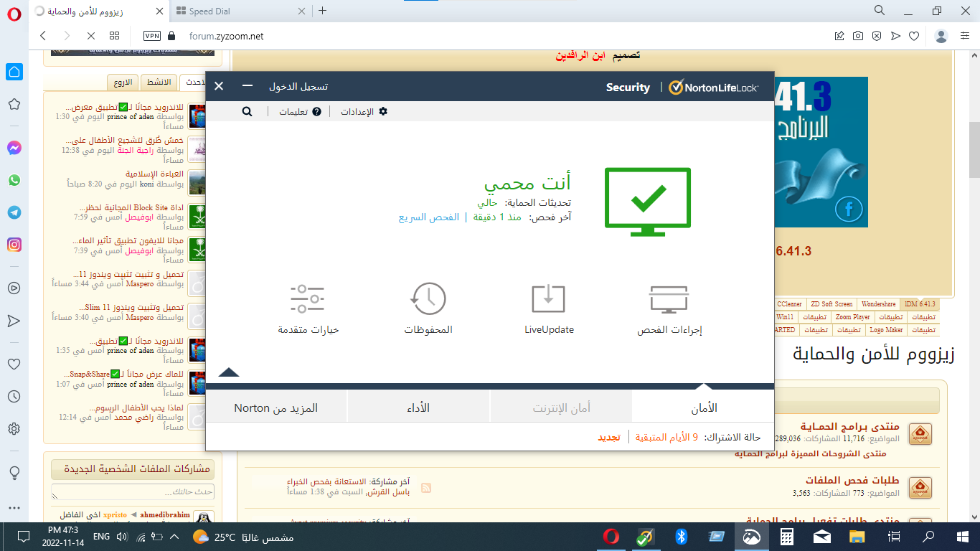Screen dimensions: 980x551
Task: Switch to the الأداء (Performance) tab
Action: [x=418, y=408]
